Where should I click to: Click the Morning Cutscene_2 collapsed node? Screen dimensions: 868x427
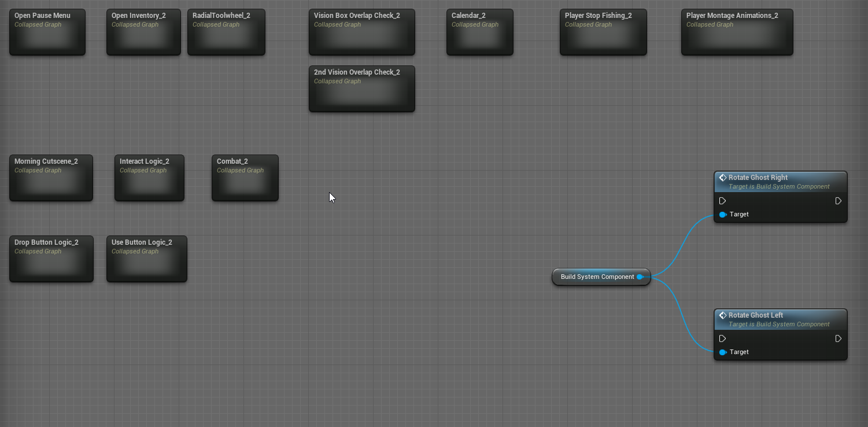point(51,178)
